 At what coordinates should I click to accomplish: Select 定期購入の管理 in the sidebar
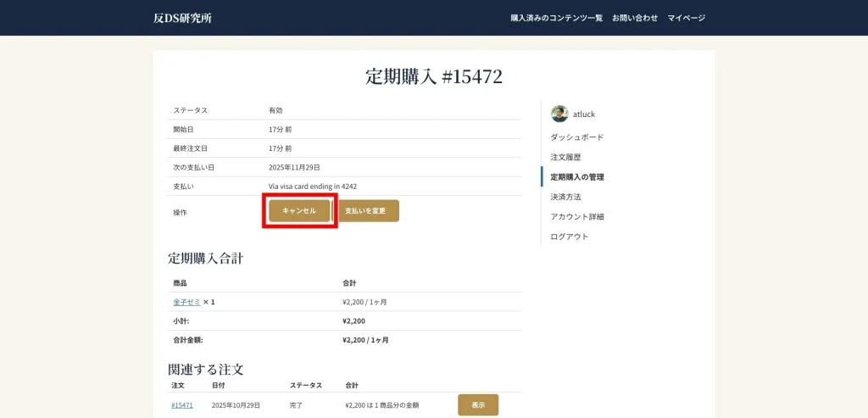pyautogui.click(x=577, y=177)
